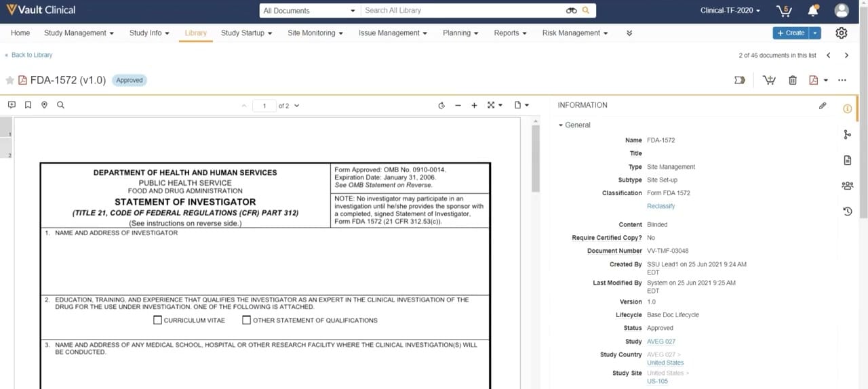Click the Vault Clinical logo
Viewport: 868px width, 389px height.
(x=41, y=10)
